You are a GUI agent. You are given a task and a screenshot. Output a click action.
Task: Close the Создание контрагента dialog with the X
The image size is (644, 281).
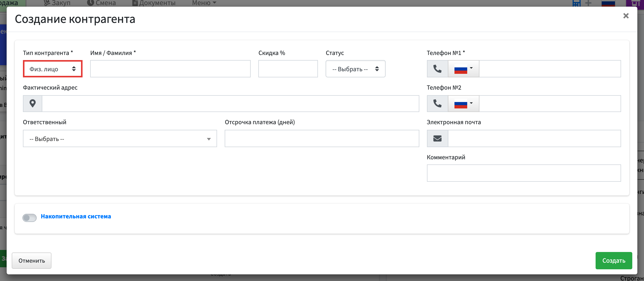coord(626,16)
